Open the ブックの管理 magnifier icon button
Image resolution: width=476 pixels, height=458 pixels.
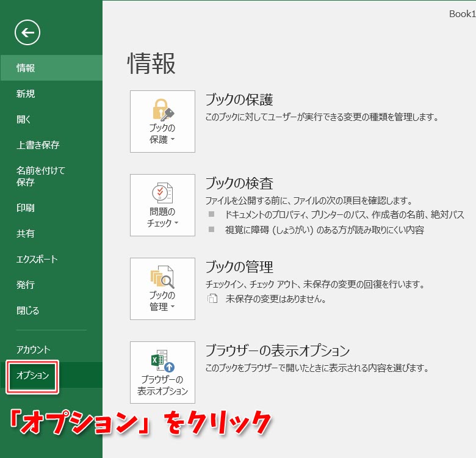(x=162, y=289)
